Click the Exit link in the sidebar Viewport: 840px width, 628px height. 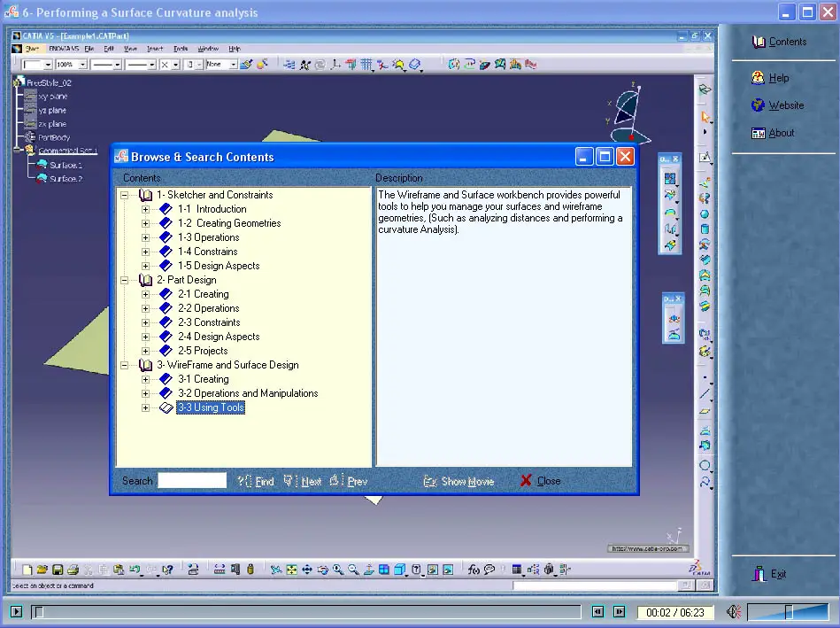(x=769, y=574)
